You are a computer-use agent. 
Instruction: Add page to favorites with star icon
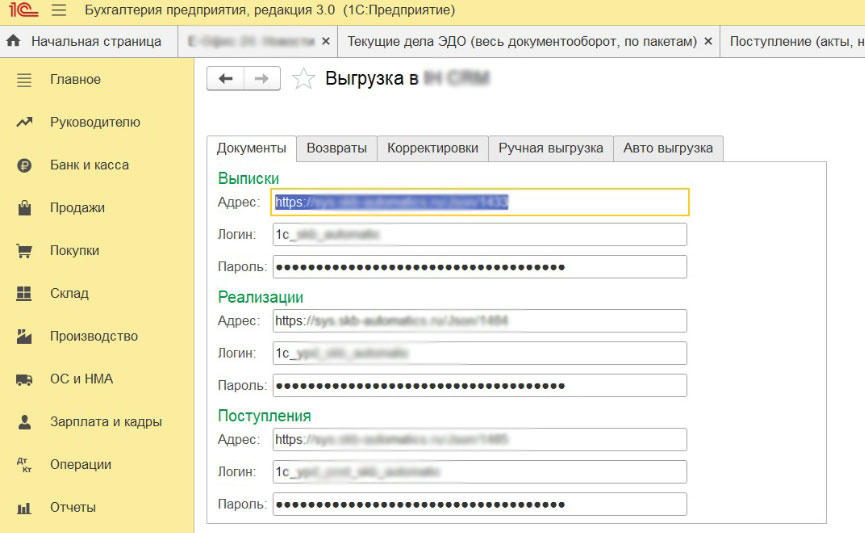[303, 78]
